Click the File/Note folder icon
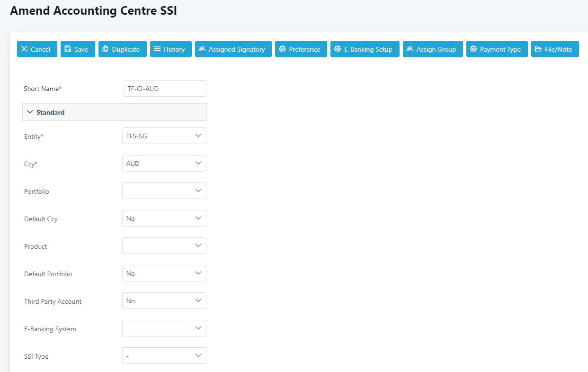This screenshot has width=588, height=372. [x=538, y=49]
